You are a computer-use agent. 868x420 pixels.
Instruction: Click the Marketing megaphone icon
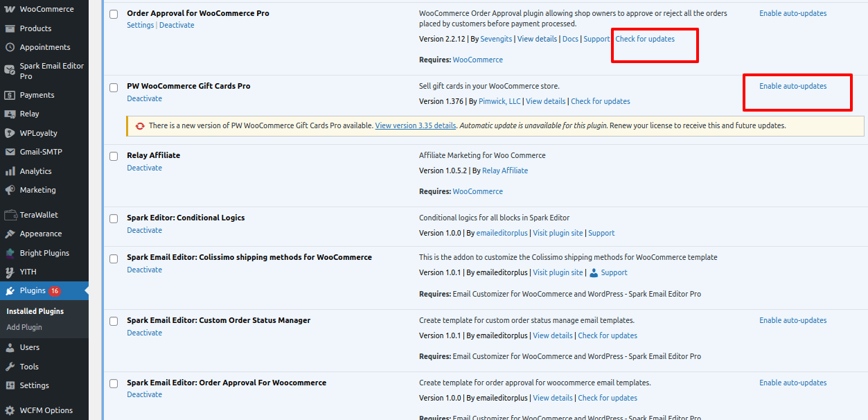(10, 190)
